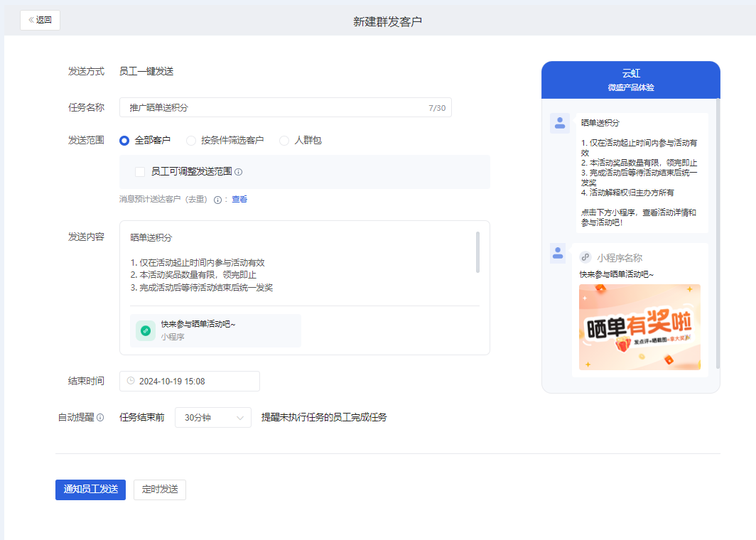Click the 通知员工发送 button
This screenshot has height=540, width=756.
pos(91,490)
